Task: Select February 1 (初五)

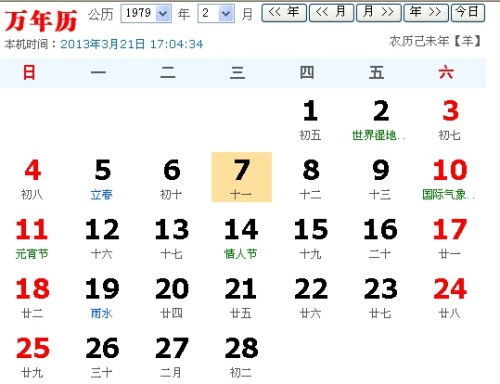Action: [310, 119]
